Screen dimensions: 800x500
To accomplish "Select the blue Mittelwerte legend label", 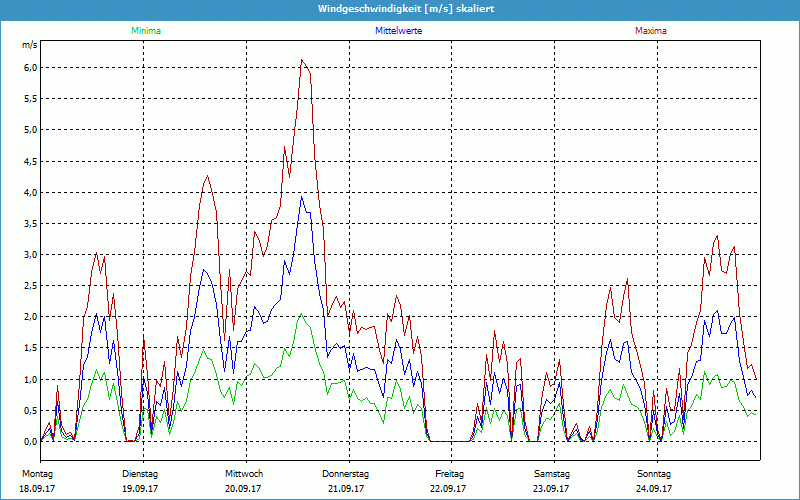I will click(398, 31).
